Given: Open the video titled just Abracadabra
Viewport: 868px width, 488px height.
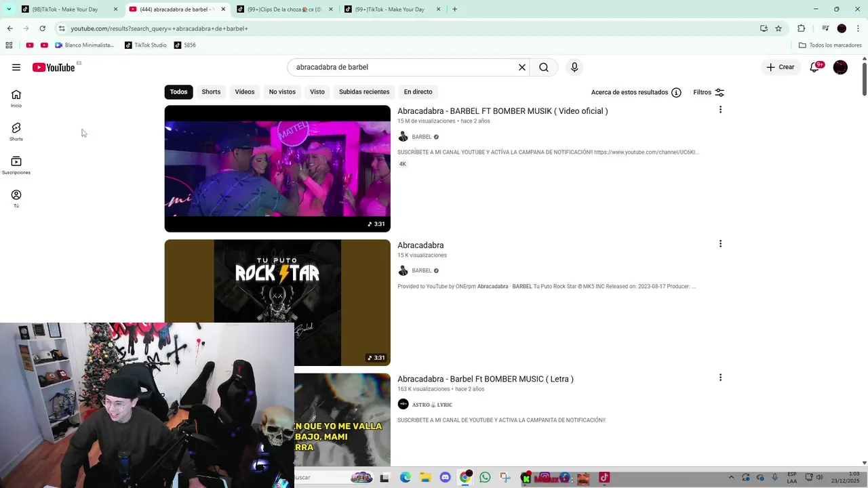Looking at the screenshot, I should pyautogui.click(x=420, y=245).
